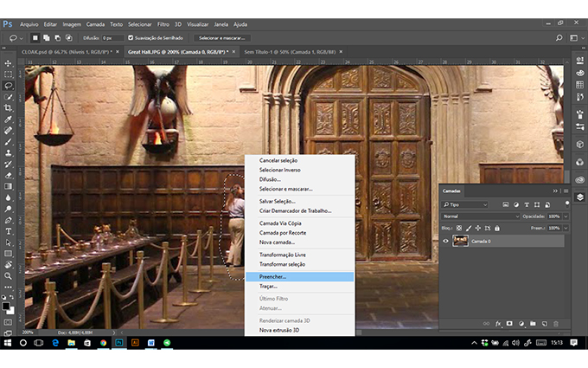Select the Eyedropper tool
This screenshot has height=368, width=588.
click(8, 119)
